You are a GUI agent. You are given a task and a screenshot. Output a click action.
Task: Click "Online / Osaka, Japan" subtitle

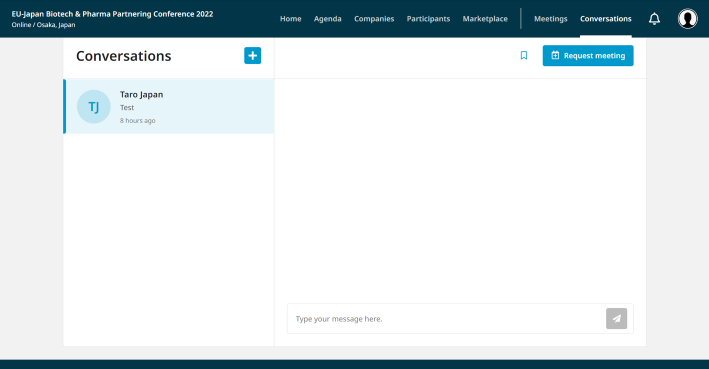(x=43, y=25)
